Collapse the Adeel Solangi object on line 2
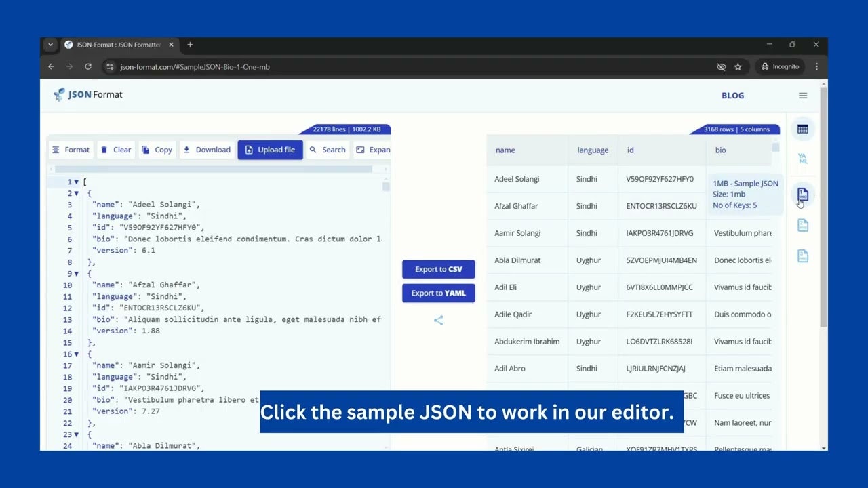The height and width of the screenshot is (488, 868). [75, 193]
